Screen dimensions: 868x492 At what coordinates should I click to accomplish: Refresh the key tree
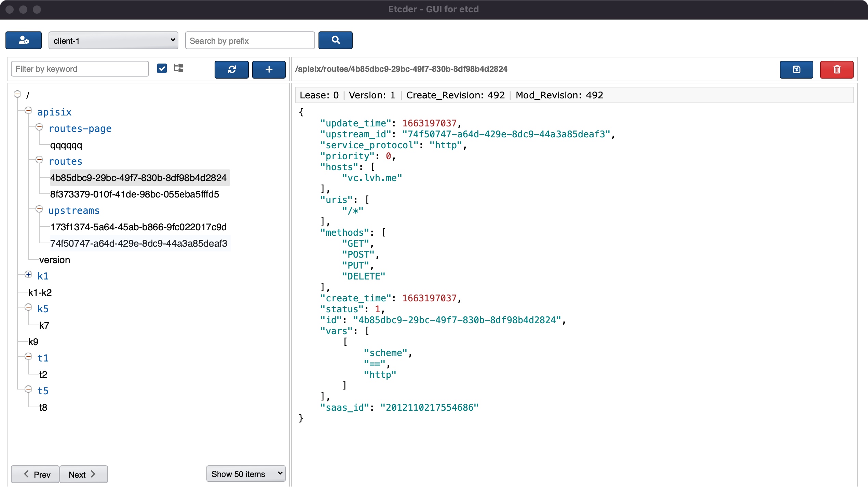[231, 69]
